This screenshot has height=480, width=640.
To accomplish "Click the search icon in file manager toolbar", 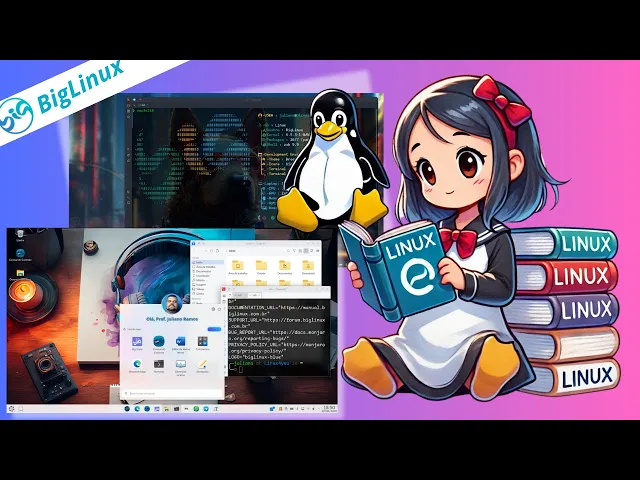I will [x=288, y=251].
